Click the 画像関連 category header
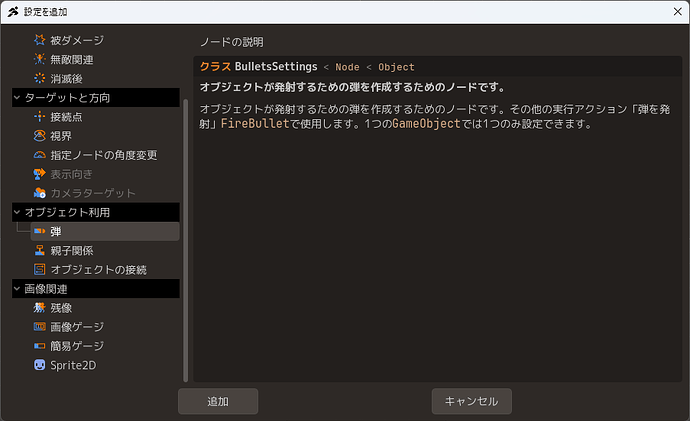The height and width of the screenshot is (421, 690). click(96, 289)
